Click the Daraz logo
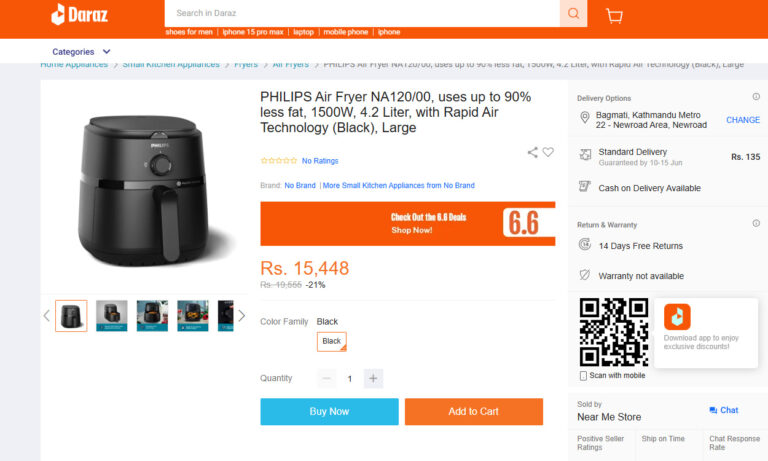The height and width of the screenshot is (461, 768). 79,14
